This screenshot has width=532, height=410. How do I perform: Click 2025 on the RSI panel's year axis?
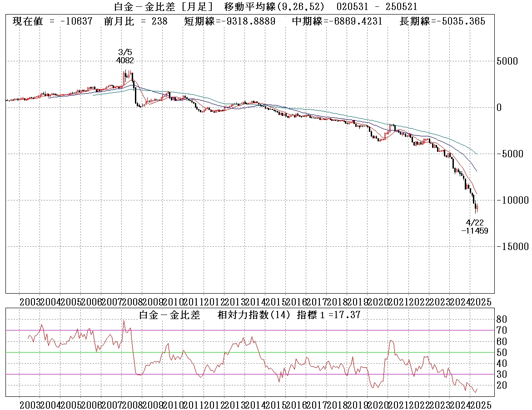pos(482,405)
